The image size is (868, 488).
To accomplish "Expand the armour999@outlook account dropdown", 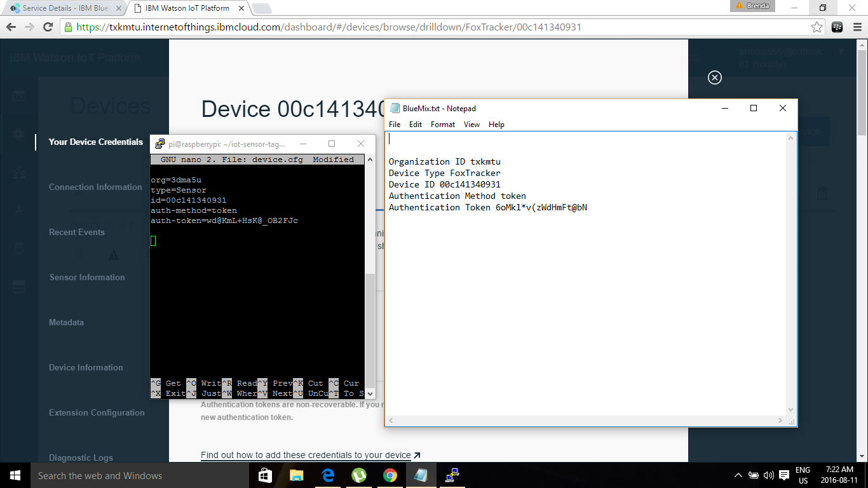I will (x=841, y=51).
